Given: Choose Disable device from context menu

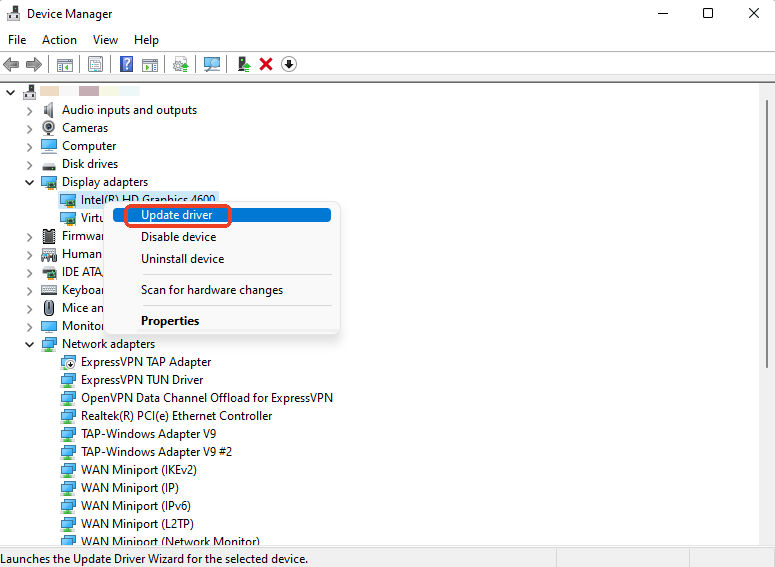Looking at the screenshot, I should coord(222,237).
